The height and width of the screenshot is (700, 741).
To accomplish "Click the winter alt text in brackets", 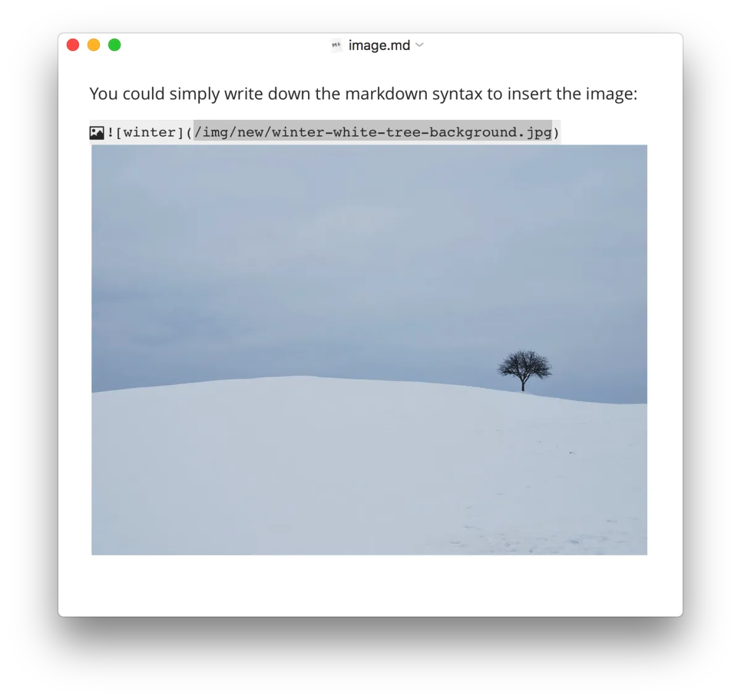I will 149,132.
